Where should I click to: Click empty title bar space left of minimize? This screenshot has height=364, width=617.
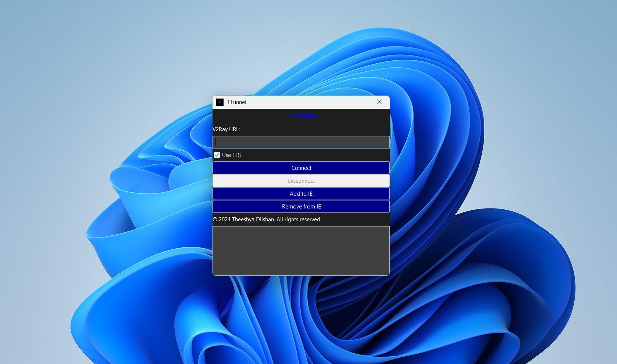pos(302,102)
